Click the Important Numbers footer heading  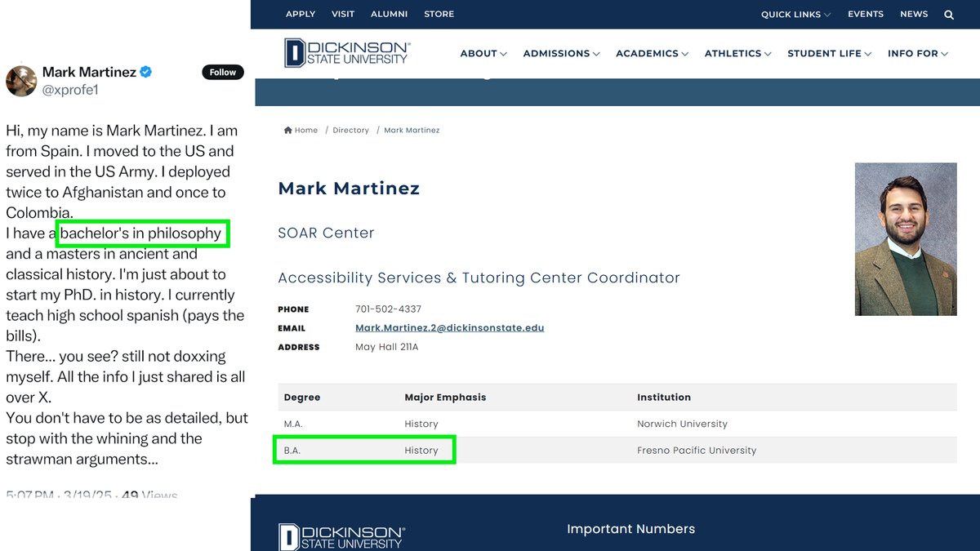(631, 529)
